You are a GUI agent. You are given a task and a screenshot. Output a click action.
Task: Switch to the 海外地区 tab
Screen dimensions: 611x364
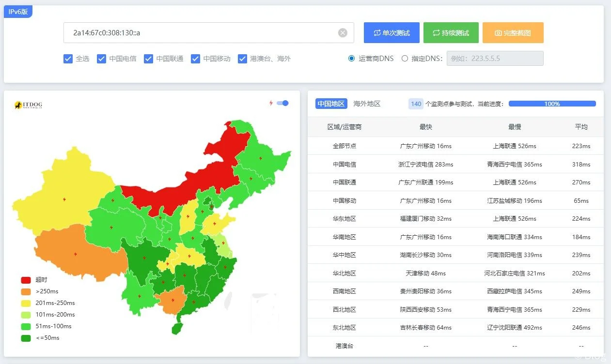pyautogui.click(x=366, y=103)
